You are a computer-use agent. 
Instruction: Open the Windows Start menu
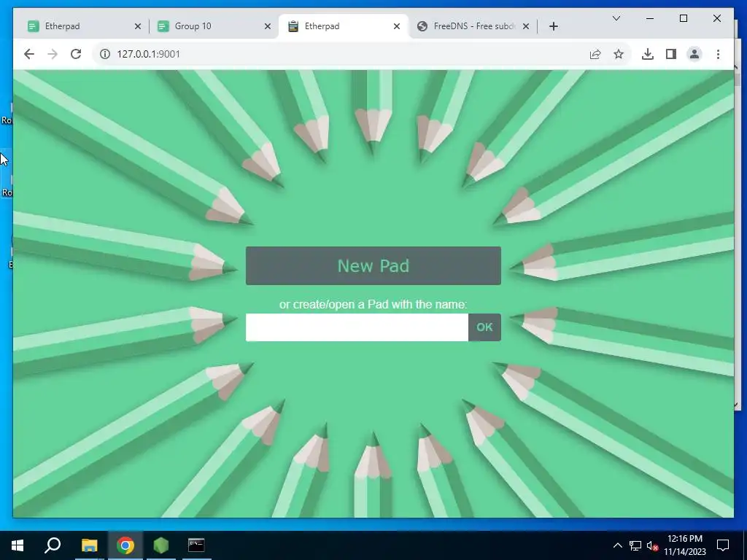18,545
